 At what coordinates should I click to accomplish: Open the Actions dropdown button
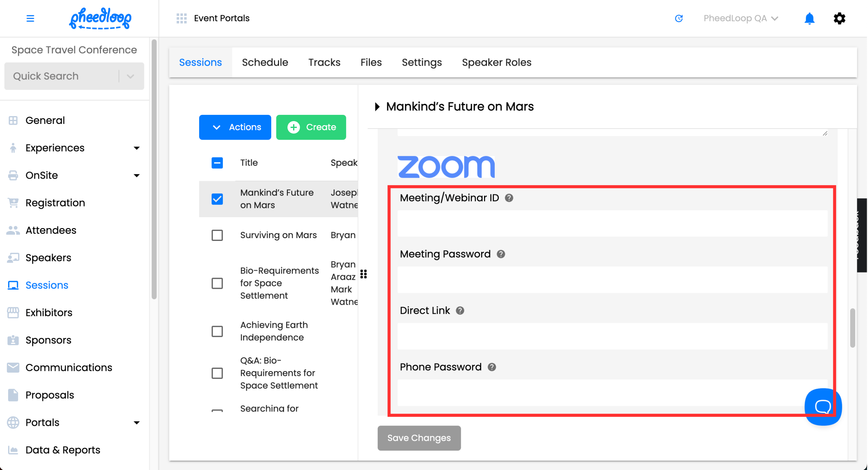click(x=235, y=127)
